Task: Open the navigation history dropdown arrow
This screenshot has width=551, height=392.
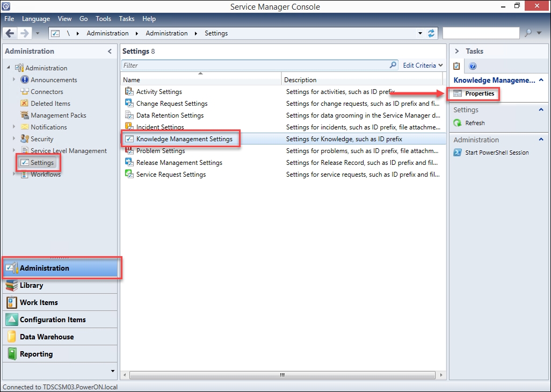Action: pyautogui.click(x=38, y=34)
